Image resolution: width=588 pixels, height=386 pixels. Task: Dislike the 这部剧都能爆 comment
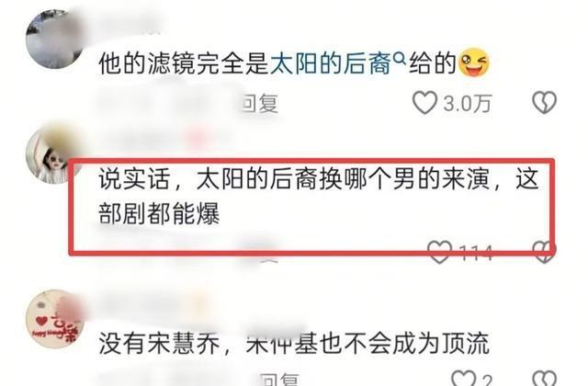click(x=545, y=252)
